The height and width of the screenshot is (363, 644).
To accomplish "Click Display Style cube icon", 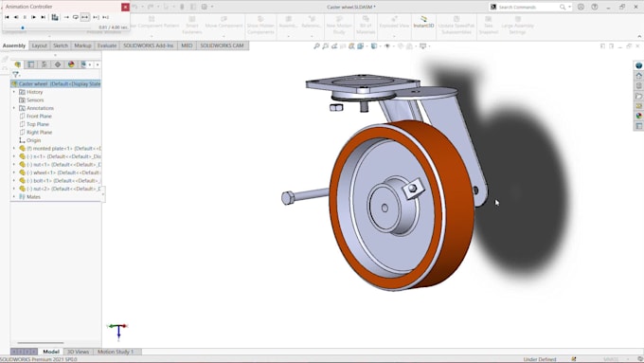I will tap(374, 46).
